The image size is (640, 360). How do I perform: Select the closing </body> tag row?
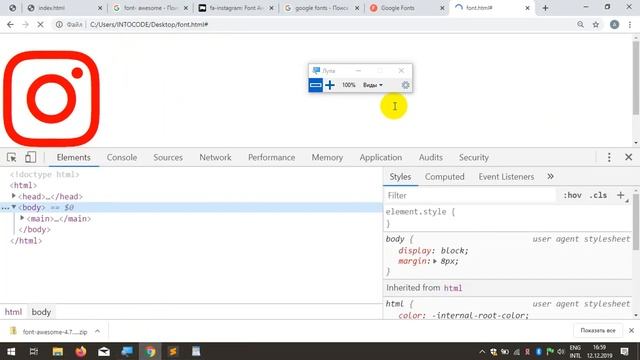click(x=35, y=229)
